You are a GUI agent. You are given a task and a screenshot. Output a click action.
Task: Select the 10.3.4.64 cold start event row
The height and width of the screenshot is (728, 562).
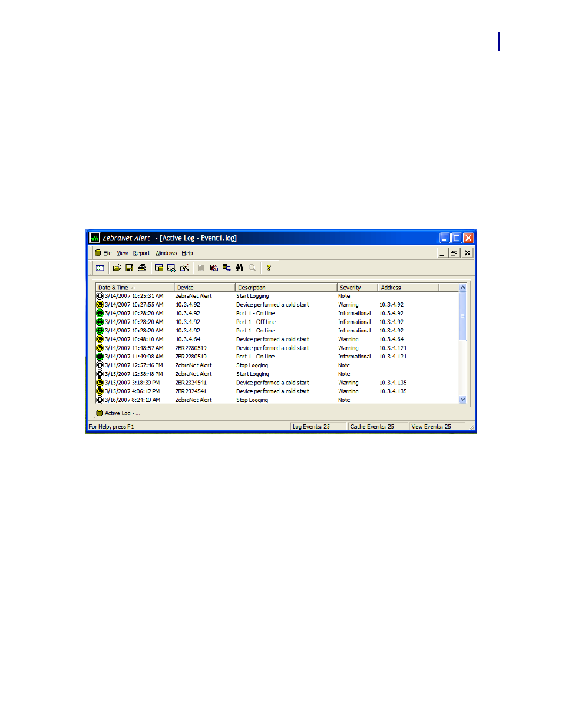point(277,340)
